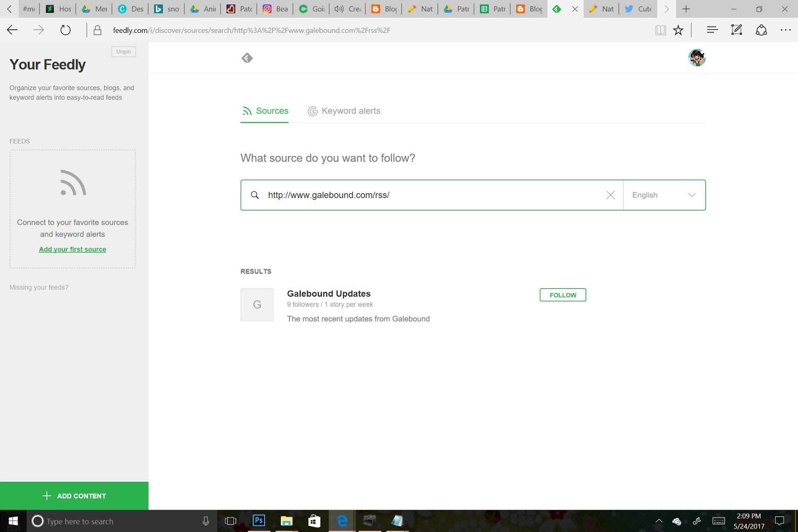The image size is (798, 532).
Task: Click the cloud icon in system tray
Action: click(677, 522)
